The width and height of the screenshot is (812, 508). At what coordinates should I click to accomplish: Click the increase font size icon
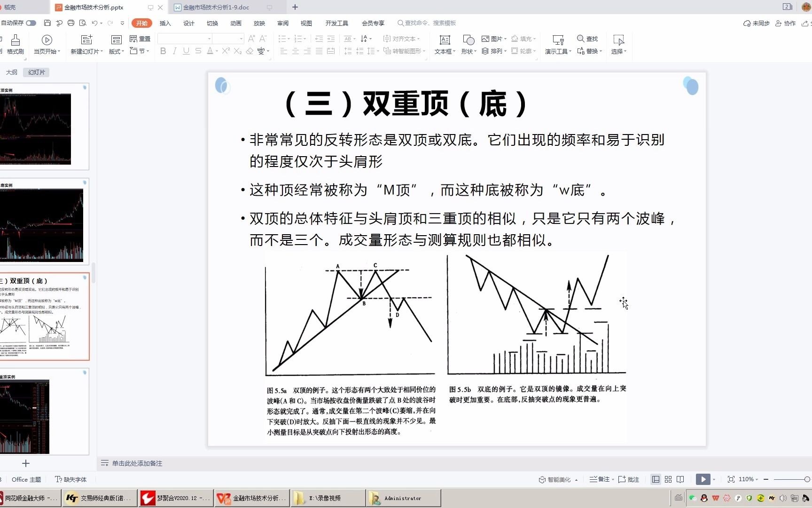[x=251, y=39]
